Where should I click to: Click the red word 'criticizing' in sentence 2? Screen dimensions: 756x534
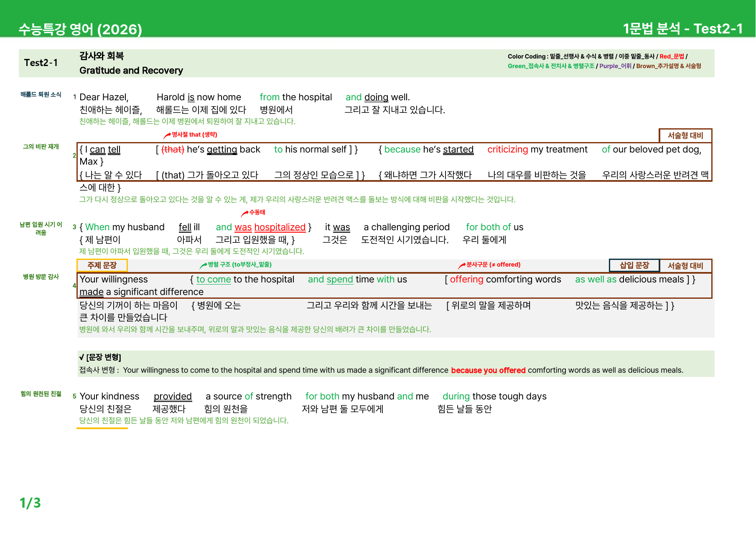508,149
